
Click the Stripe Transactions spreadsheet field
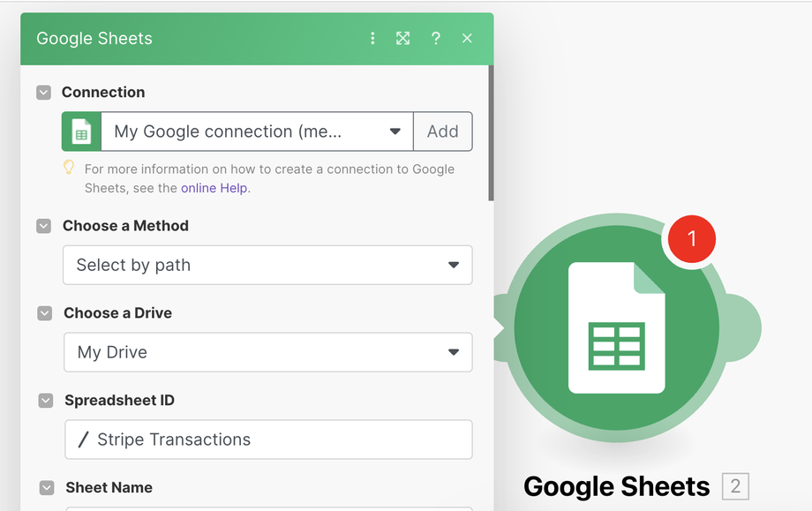point(268,440)
